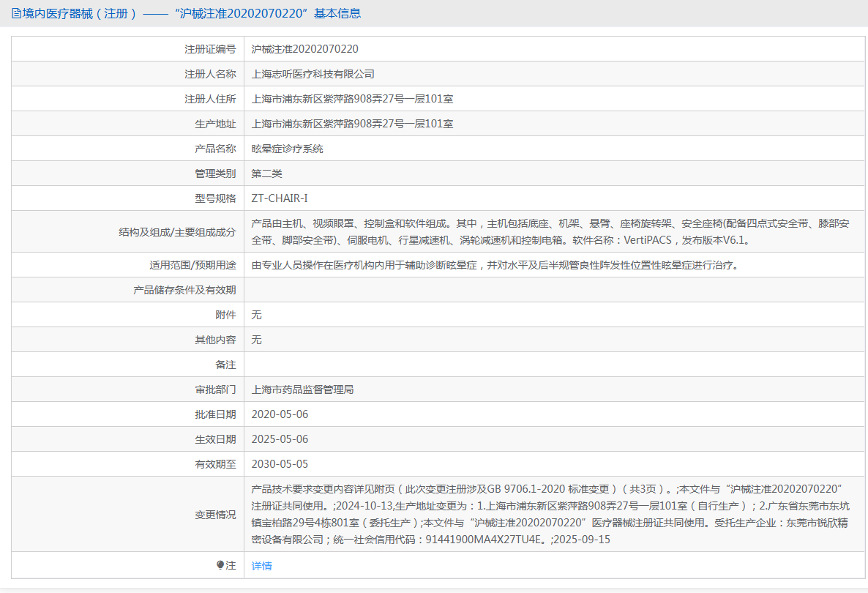Click the 产品储存条件及有效期 row label
868x593 pixels.
point(184,290)
